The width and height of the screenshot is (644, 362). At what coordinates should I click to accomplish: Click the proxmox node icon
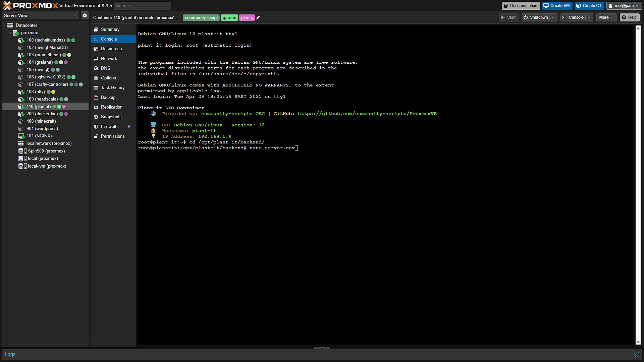click(16, 33)
